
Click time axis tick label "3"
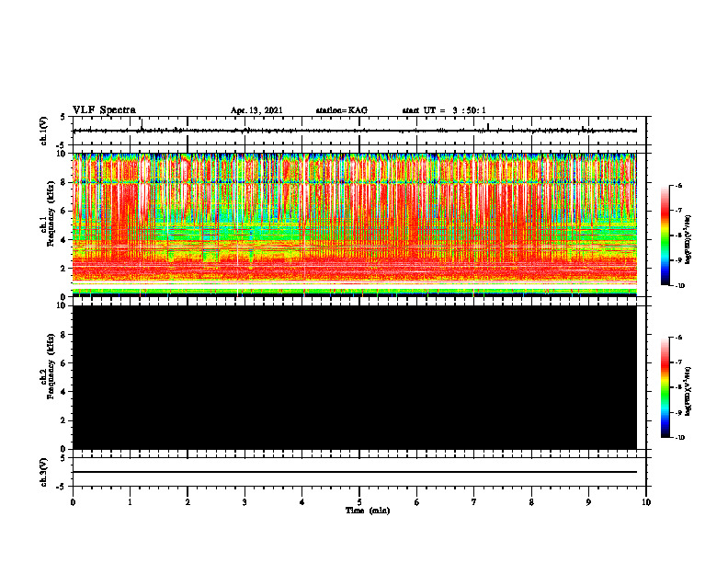[245, 502]
